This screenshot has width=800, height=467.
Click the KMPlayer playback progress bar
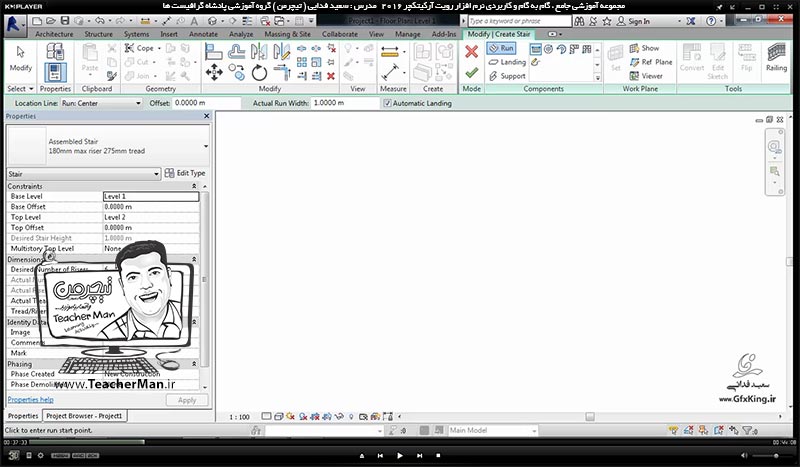pos(400,442)
